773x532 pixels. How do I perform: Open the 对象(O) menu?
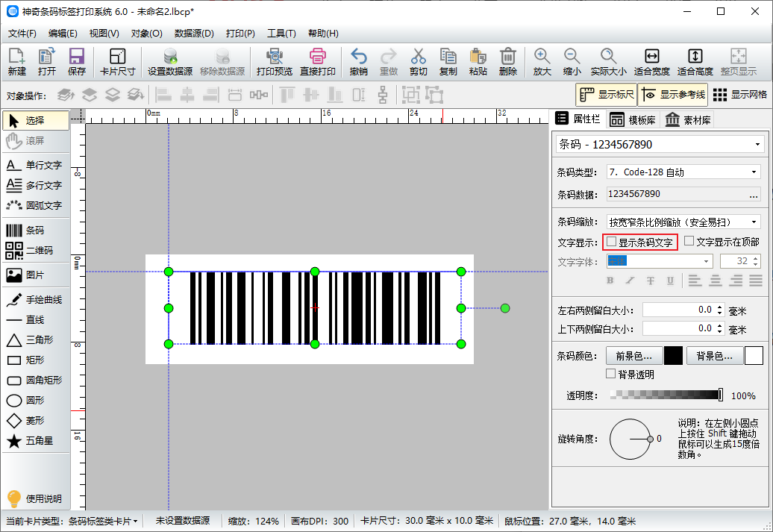point(146,34)
